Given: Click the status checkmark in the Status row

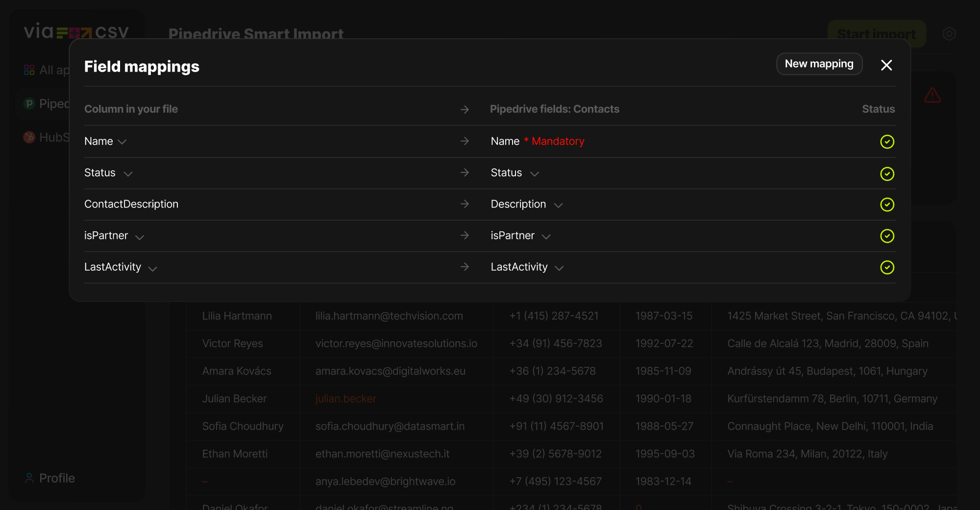Looking at the screenshot, I should point(887,174).
